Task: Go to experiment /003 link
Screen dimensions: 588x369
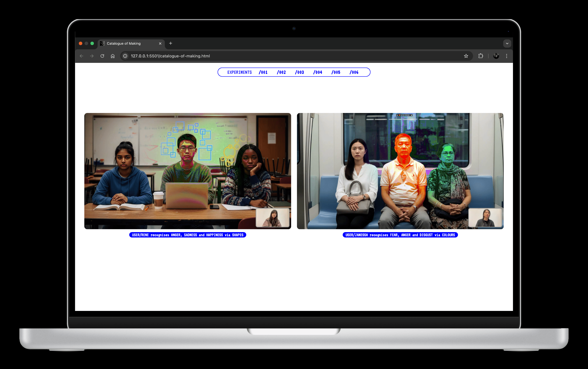Action: [299, 72]
